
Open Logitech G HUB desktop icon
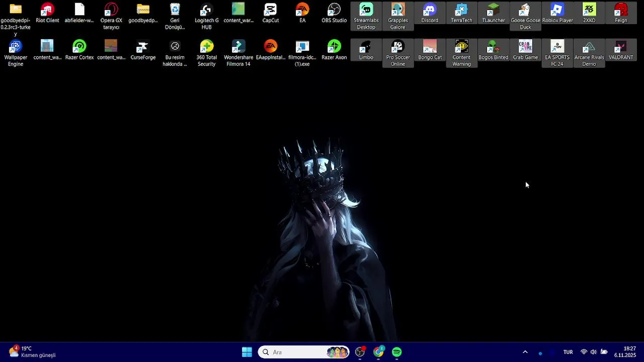coord(206,16)
